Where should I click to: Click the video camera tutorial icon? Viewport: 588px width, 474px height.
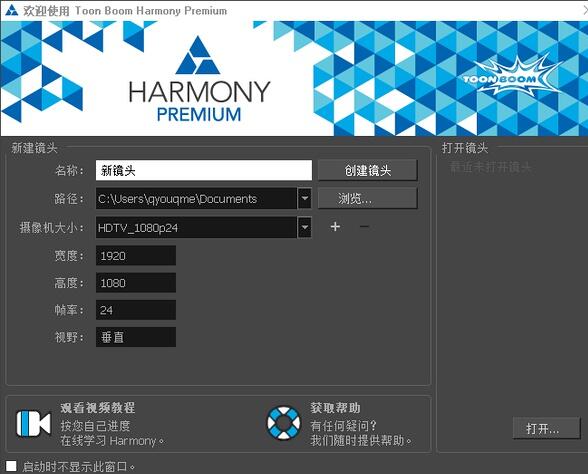(x=33, y=424)
